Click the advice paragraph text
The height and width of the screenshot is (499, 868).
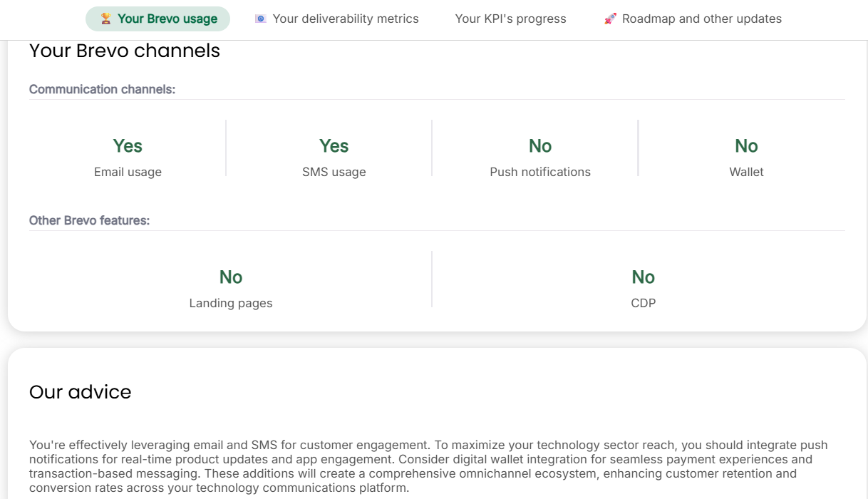[428, 467]
